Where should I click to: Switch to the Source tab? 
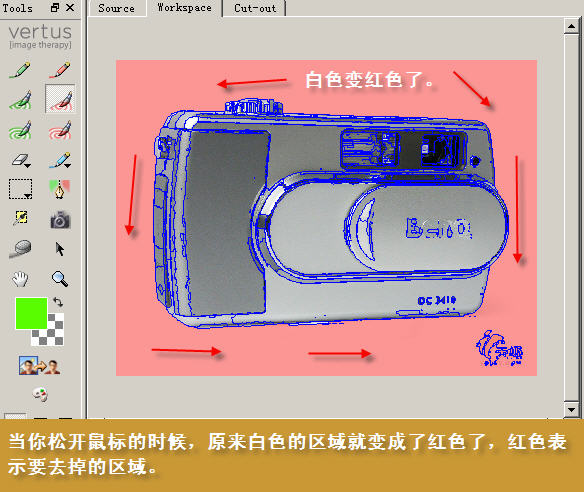(x=117, y=8)
